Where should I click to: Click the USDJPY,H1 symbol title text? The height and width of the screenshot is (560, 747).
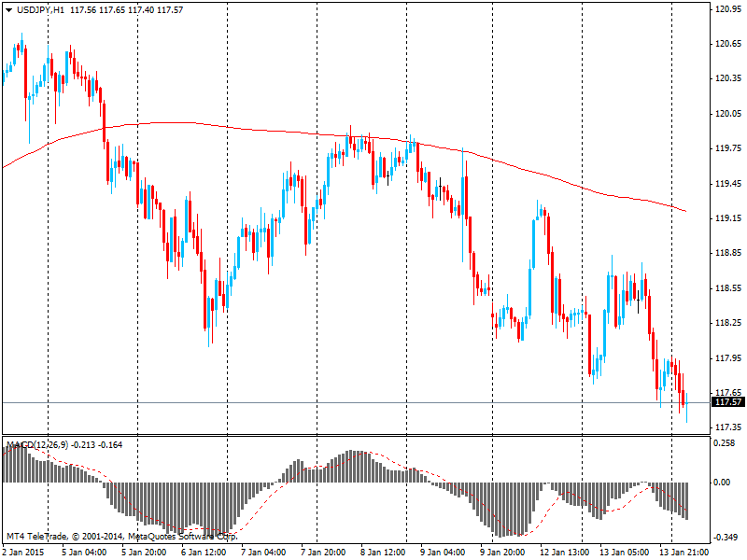pos(41,9)
